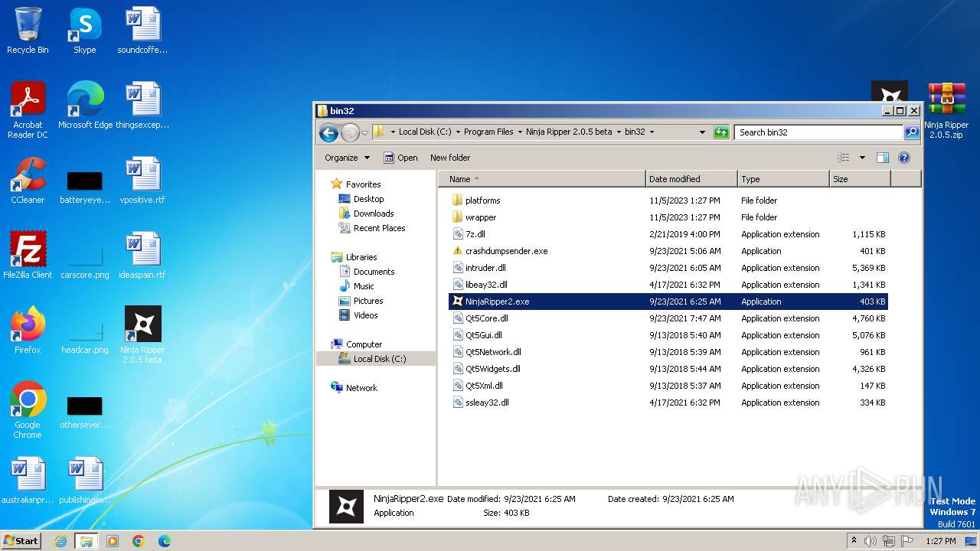Open Acrobat Reader DC shortcut

click(x=28, y=110)
